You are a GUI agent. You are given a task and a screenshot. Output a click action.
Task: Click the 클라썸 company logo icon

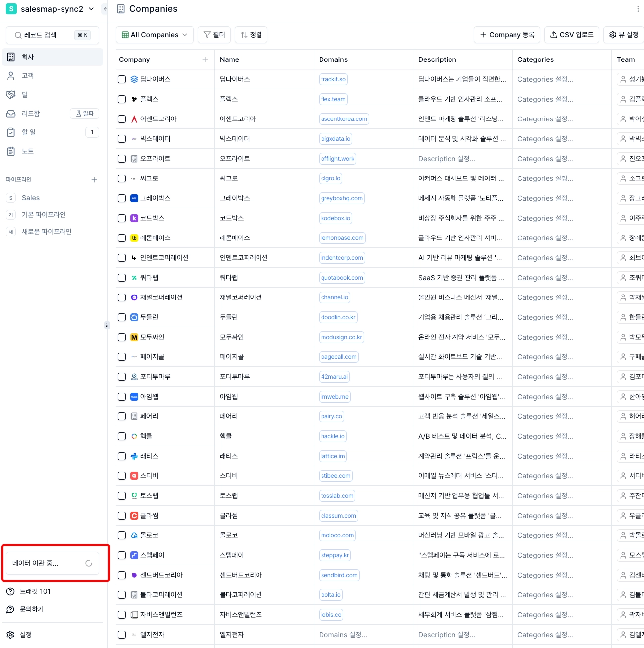click(134, 516)
